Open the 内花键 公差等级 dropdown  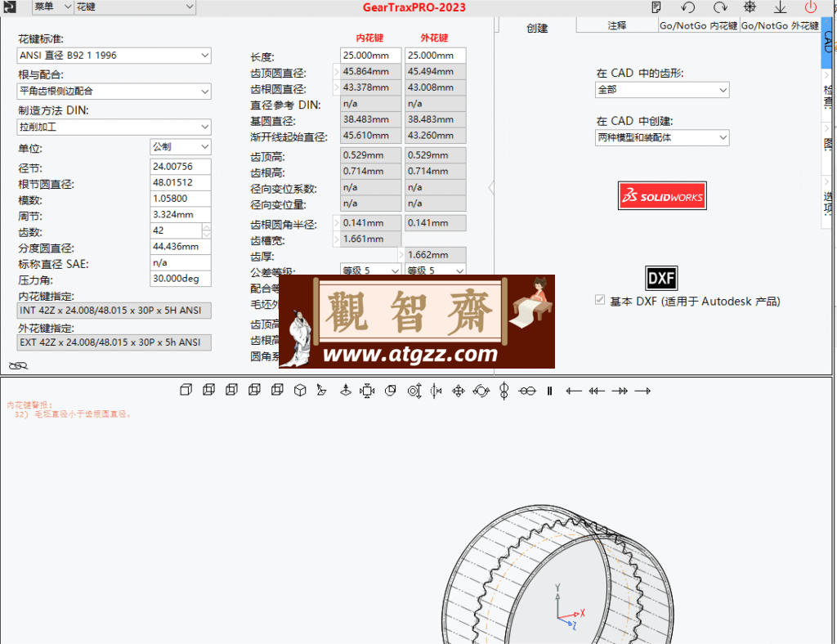tap(370, 271)
